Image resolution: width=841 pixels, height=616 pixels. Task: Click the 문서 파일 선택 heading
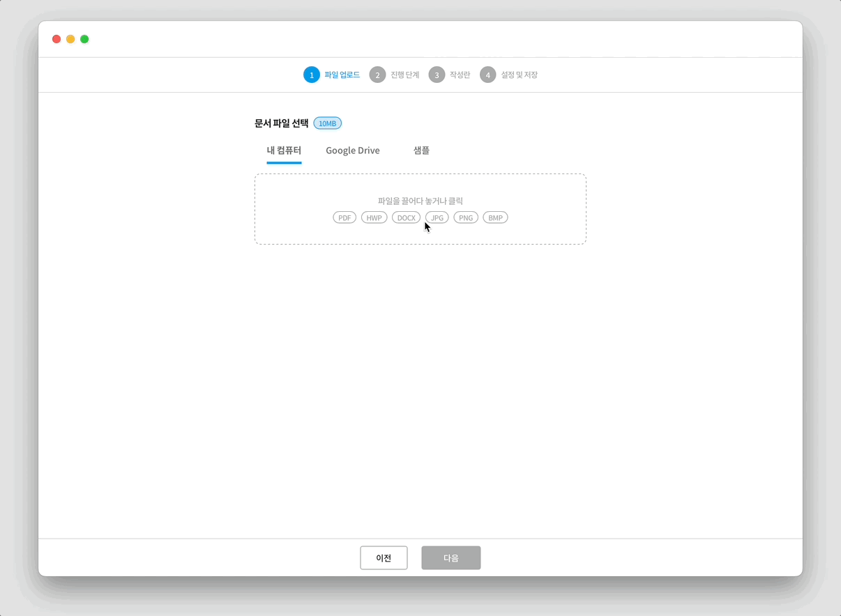281,123
